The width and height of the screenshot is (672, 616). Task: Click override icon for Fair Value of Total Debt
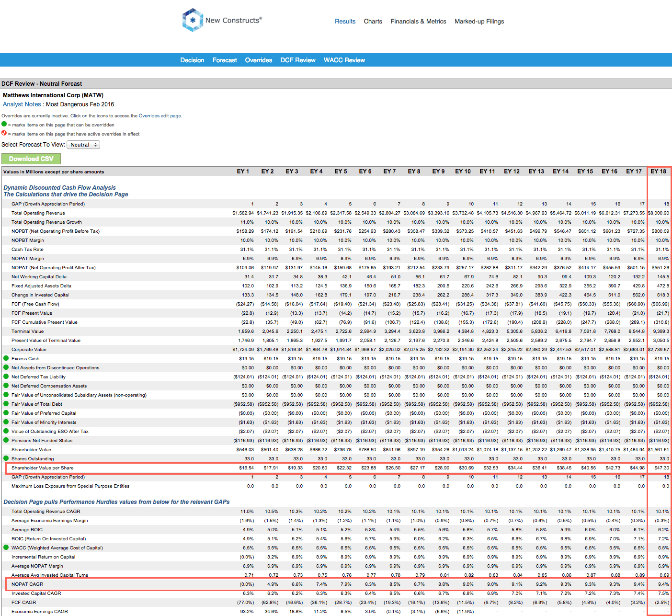pyautogui.click(x=6, y=404)
